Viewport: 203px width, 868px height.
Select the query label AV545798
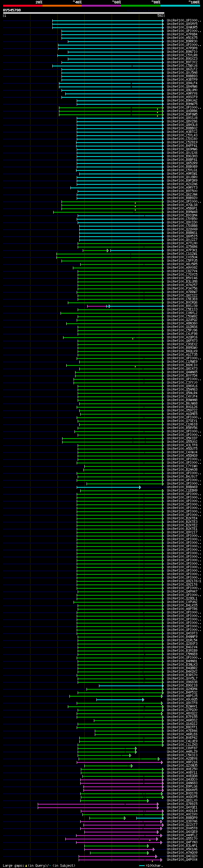pyautogui.click(x=12, y=10)
